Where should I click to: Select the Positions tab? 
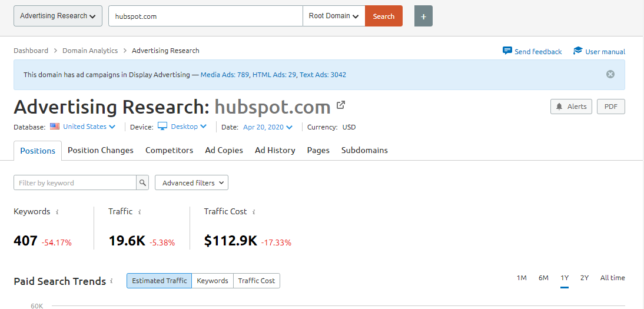tap(38, 151)
